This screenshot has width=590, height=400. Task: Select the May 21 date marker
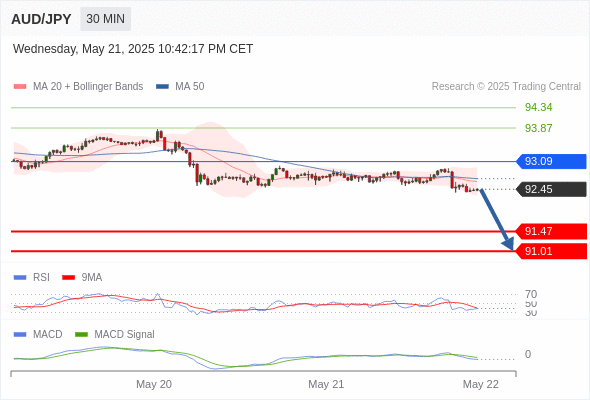click(x=326, y=384)
